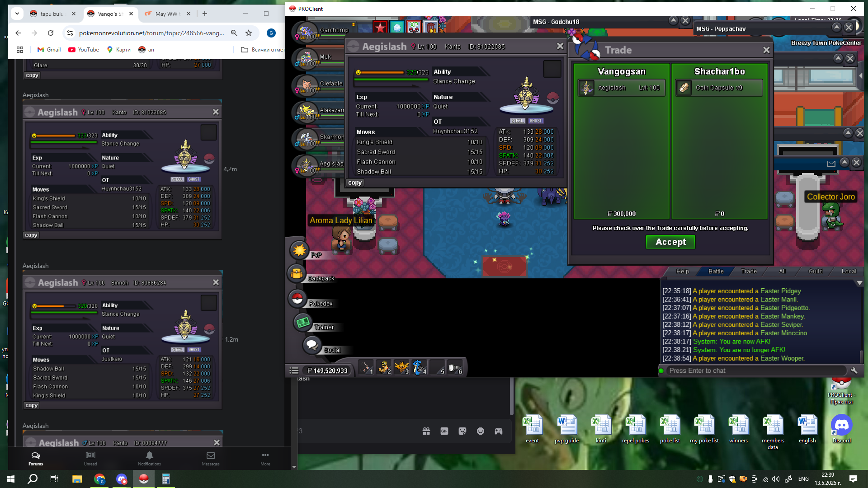Select Skarmory in the party list
868x488 pixels.
[x=319, y=138]
